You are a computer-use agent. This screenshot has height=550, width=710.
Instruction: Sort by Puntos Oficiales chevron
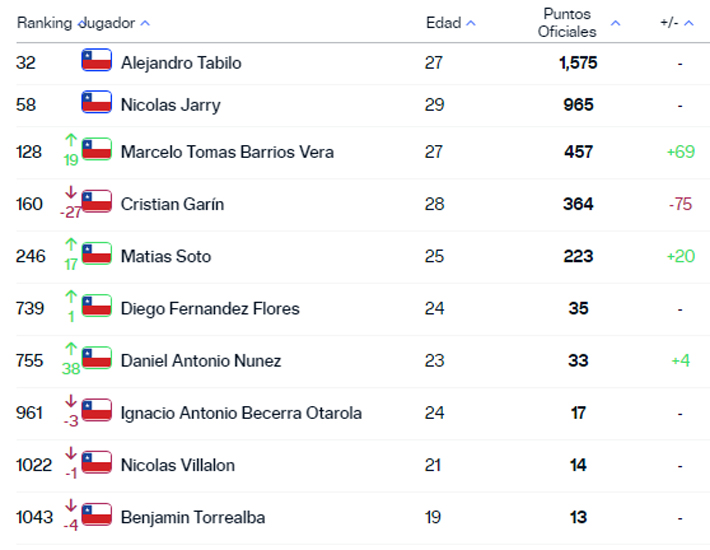[615, 23]
